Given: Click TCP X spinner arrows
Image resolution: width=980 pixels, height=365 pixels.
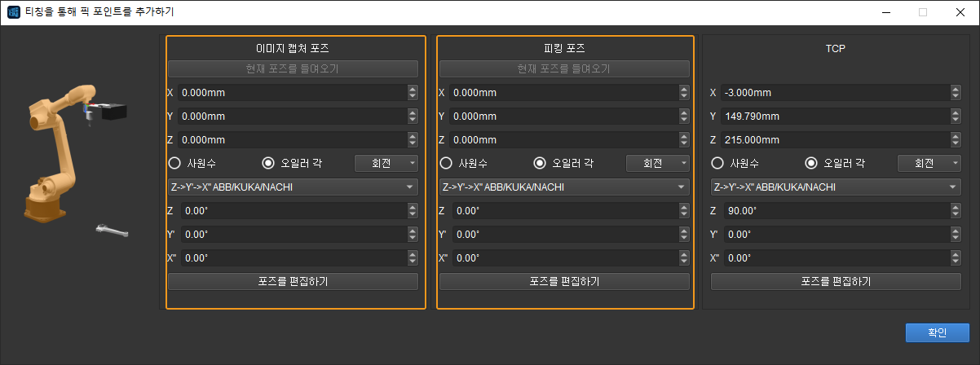Looking at the screenshot, I should [x=956, y=93].
